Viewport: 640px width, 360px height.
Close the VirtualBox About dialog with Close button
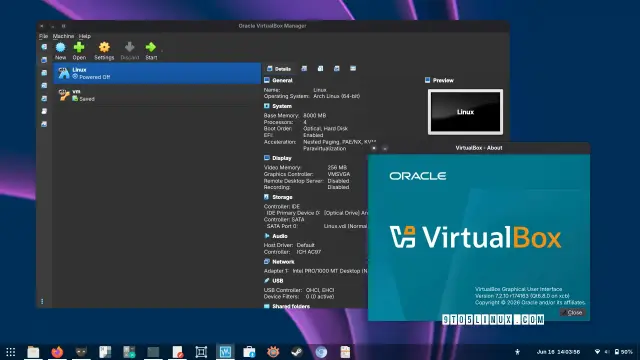(573, 313)
